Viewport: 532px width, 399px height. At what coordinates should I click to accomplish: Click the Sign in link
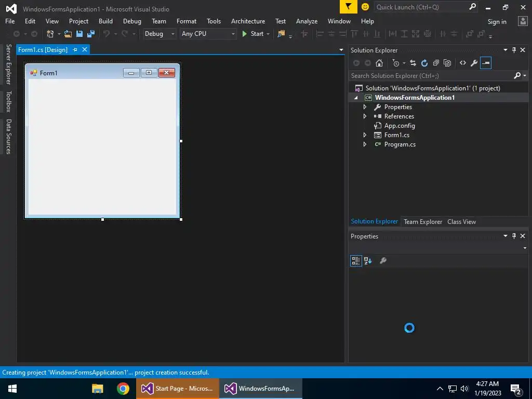(x=497, y=21)
